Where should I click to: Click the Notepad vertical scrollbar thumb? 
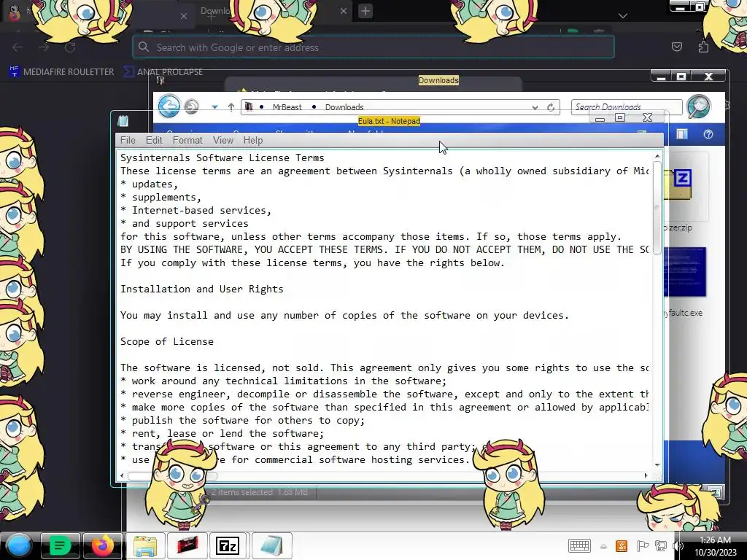coord(657,208)
